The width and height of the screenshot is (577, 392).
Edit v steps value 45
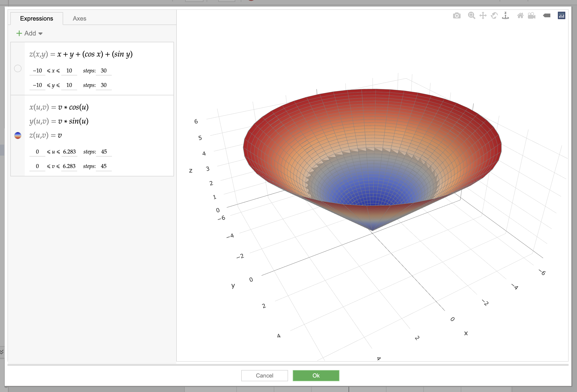[x=104, y=166]
